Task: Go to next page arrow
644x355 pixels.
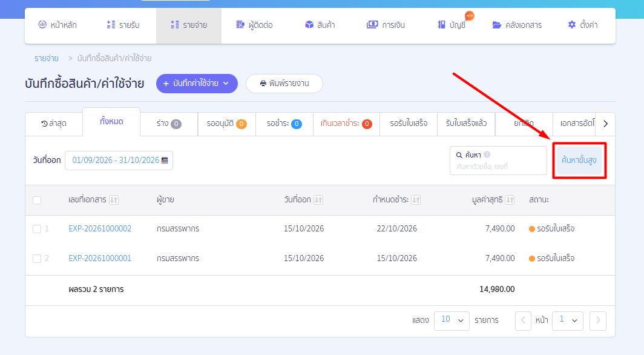Action: pyautogui.click(x=598, y=320)
